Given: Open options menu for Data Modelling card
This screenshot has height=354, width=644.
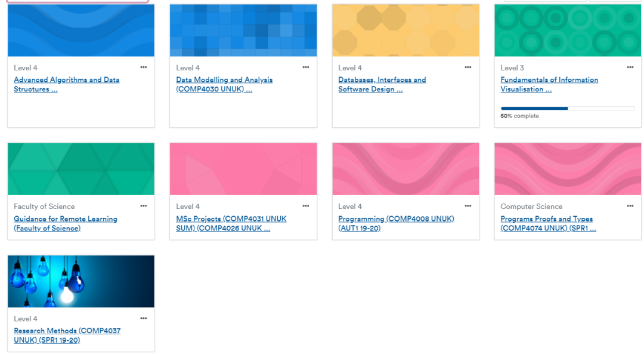Looking at the screenshot, I should (x=305, y=67).
